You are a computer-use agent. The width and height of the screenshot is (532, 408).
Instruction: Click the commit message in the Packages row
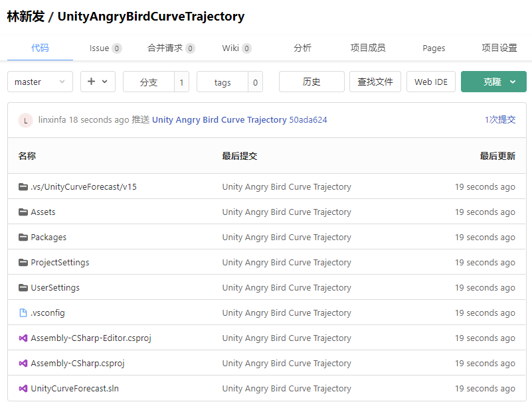tap(287, 238)
